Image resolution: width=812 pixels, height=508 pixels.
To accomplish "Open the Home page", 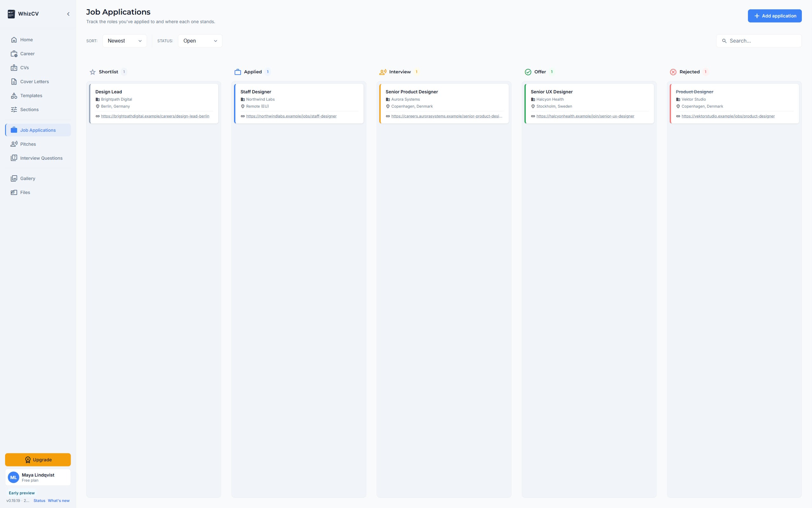I will (x=38, y=40).
